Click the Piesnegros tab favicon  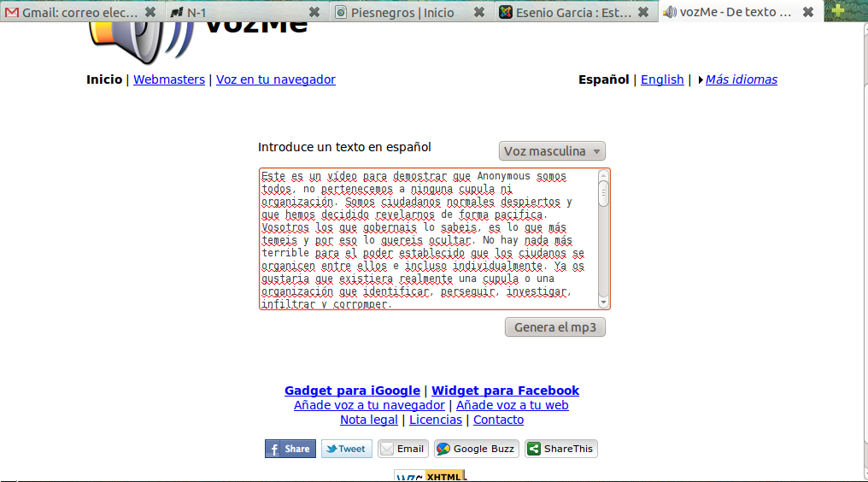[341, 12]
